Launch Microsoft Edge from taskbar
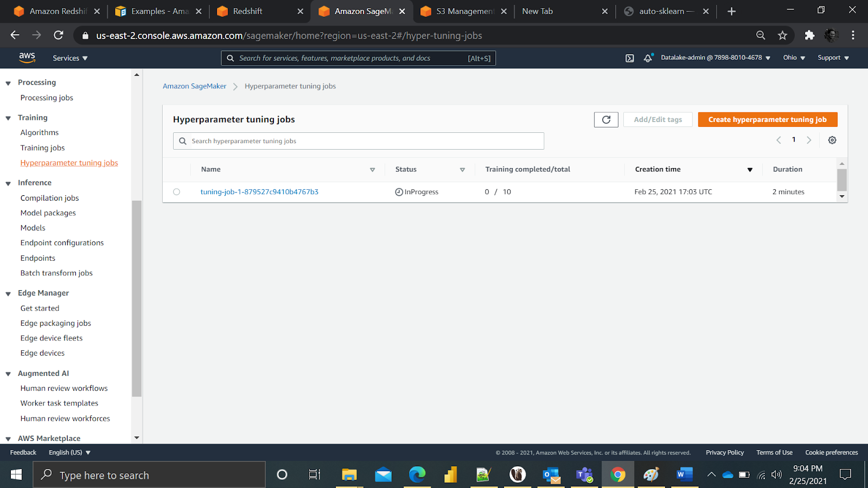This screenshot has height=488, width=868. click(417, 475)
